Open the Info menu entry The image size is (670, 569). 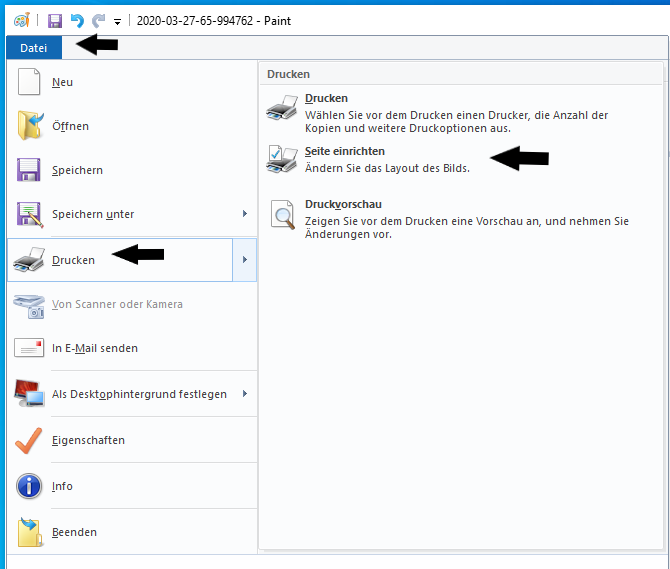point(132,486)
